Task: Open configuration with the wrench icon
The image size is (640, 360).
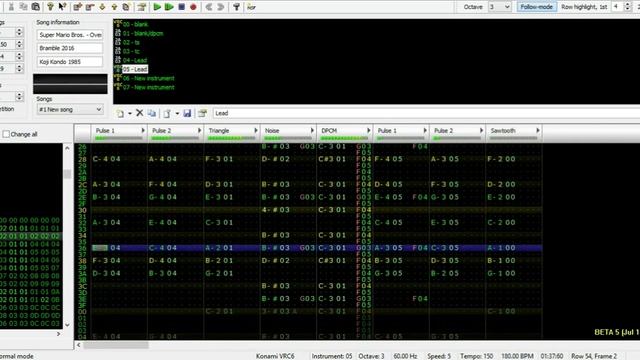Action: (236, 7)
